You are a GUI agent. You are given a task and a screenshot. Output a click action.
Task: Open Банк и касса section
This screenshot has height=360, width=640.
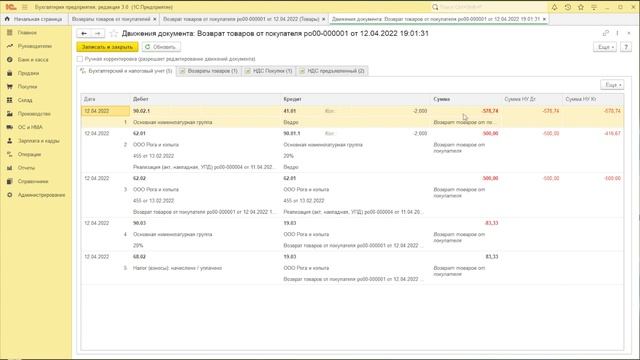tap(33, 60)
